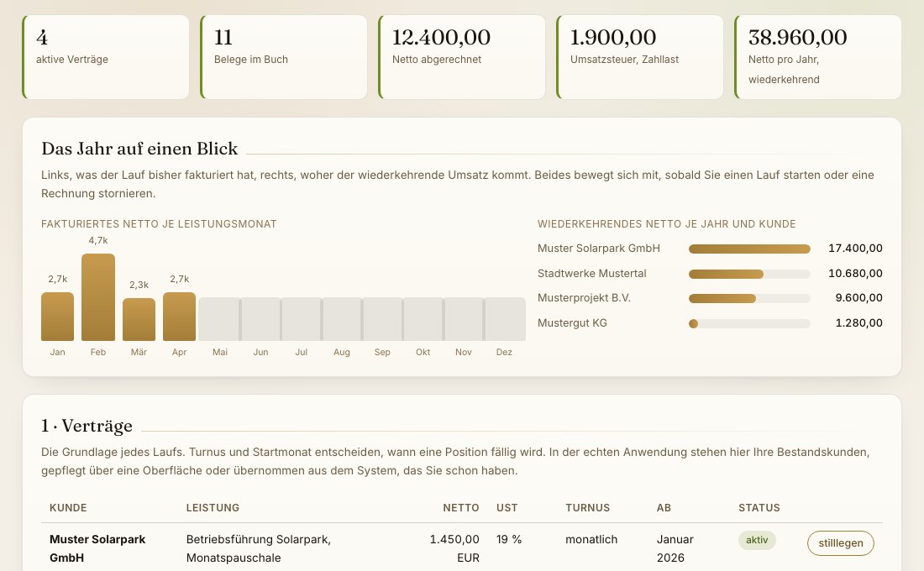Click the empty Mai bar placeholder
The height and width of the screenshot is (571, 924).
point(220,319)
